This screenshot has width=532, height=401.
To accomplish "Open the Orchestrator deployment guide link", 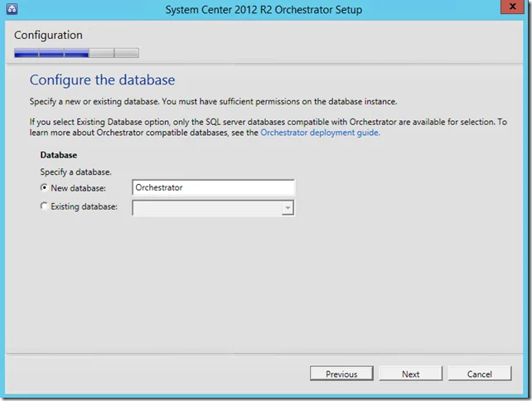I will (x=320, y=133).
